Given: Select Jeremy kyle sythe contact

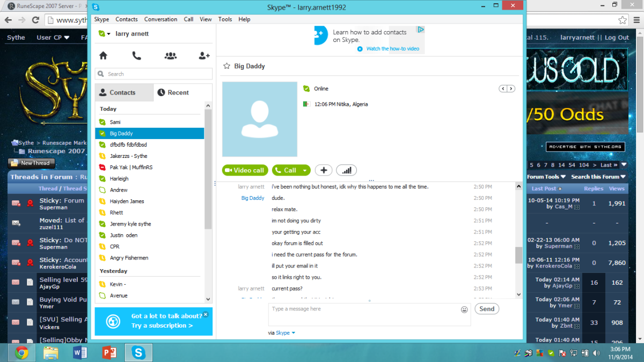Looking at the screenshot, I should click(150, 223).
